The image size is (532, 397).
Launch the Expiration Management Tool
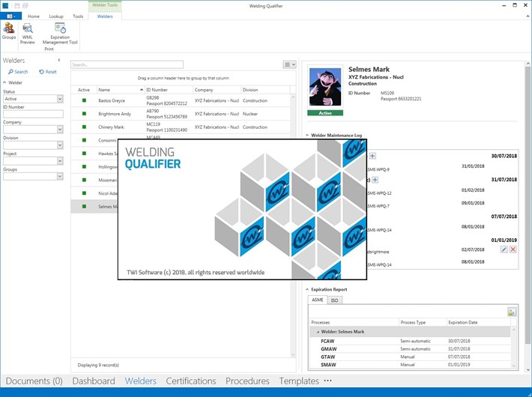pyautogui.click(x=60, y=34)
